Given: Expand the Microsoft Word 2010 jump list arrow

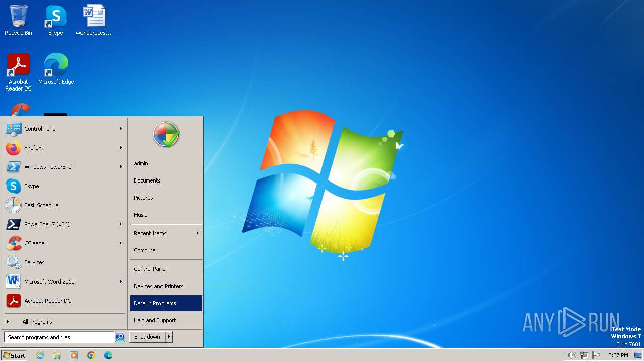Looking at the screenshot, I should pyautogui.click(x=121, y=282).
